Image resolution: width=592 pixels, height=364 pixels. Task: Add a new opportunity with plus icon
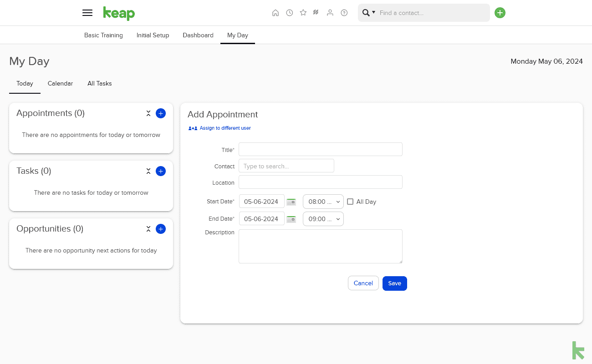tap(161, 229)
